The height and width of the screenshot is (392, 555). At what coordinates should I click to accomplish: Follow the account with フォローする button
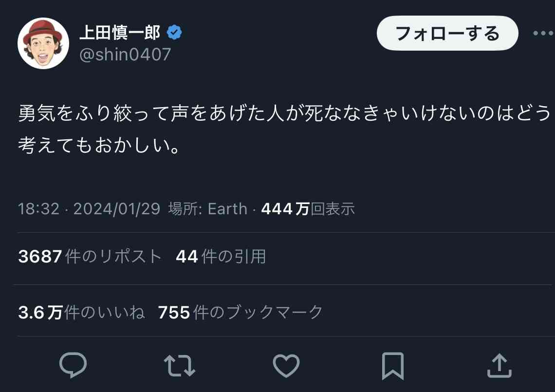click(x=447, y=33)
